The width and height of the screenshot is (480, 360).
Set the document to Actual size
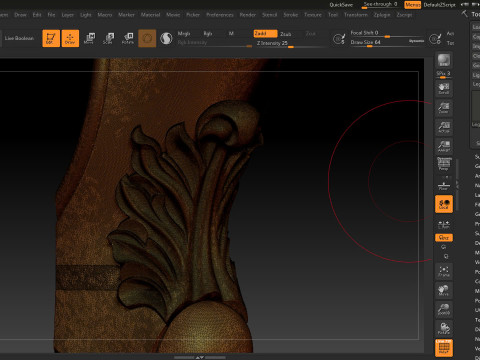[x=444, y=127]
